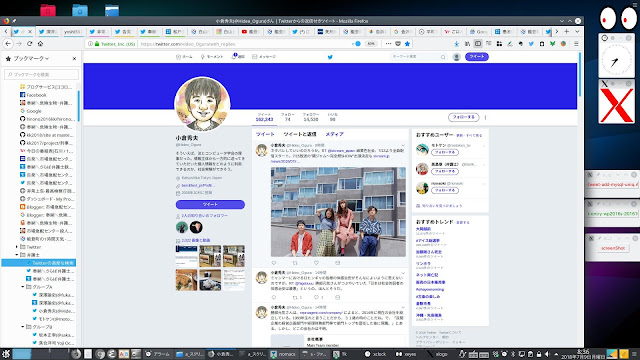Click the Follow button on profile header
The image size is (640, 360).
click(464, 117)
